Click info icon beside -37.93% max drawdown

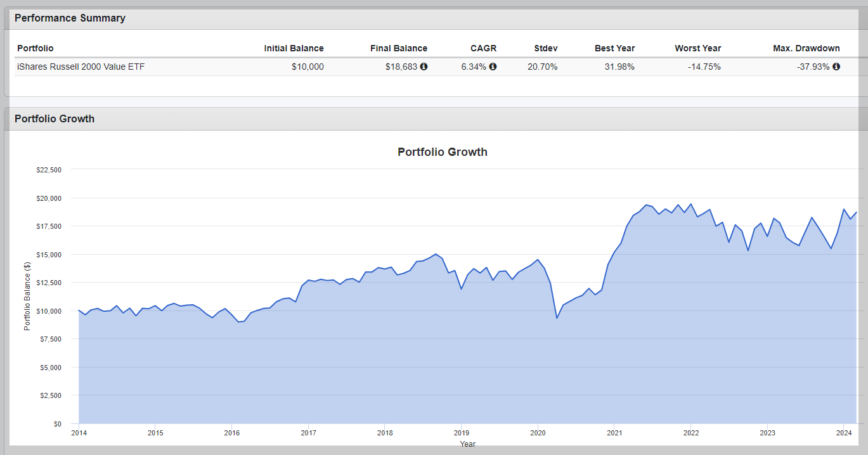836,67
